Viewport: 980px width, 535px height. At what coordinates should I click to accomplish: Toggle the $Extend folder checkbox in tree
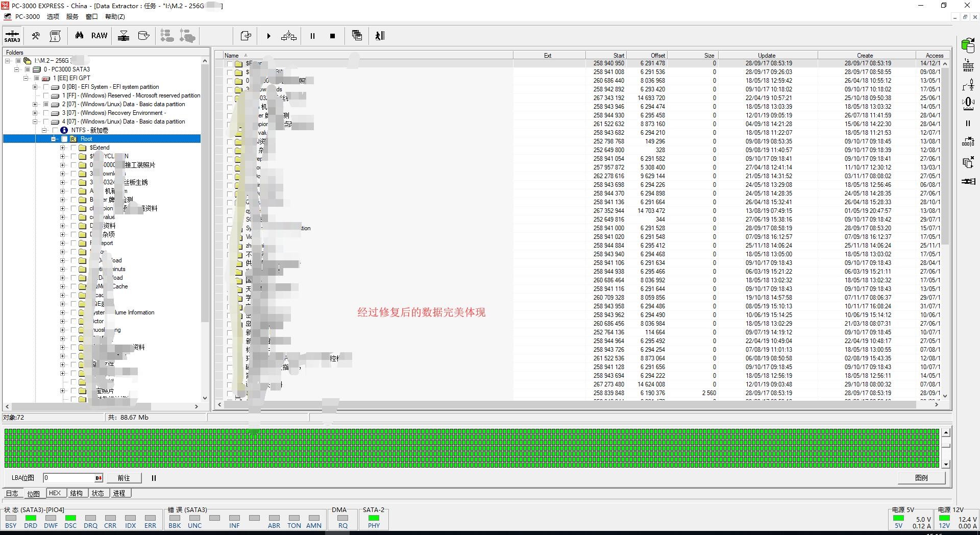pyautogui.click(x=73, y=148)
